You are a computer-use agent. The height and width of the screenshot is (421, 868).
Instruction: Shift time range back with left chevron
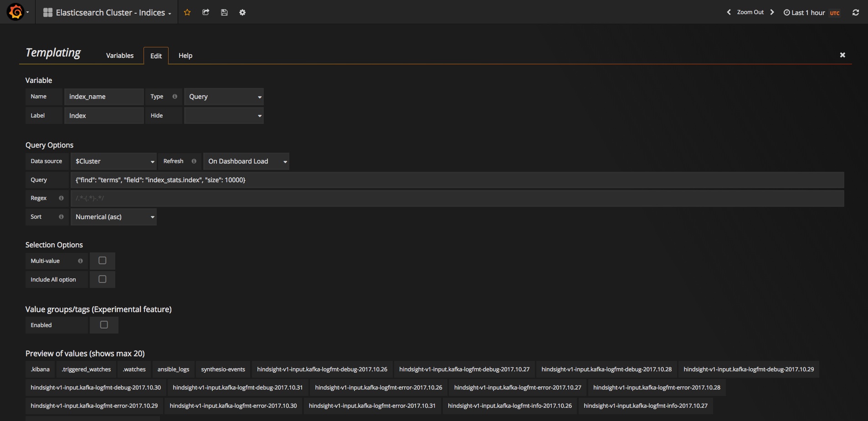coord(729,12)
